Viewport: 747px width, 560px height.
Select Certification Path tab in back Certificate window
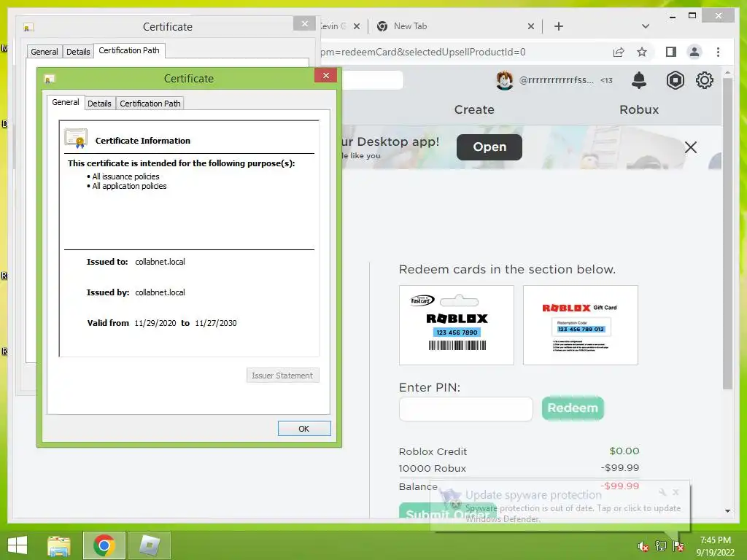click(129, 50)
